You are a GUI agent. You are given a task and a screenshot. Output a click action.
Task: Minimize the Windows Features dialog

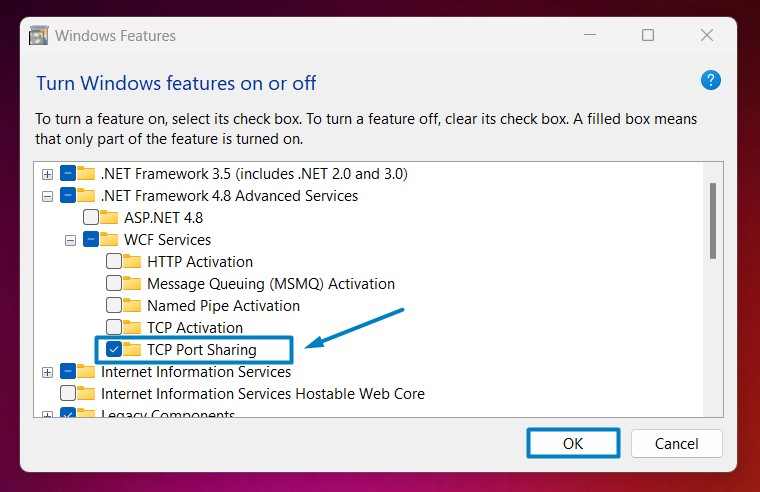click(x=590, y=35)
